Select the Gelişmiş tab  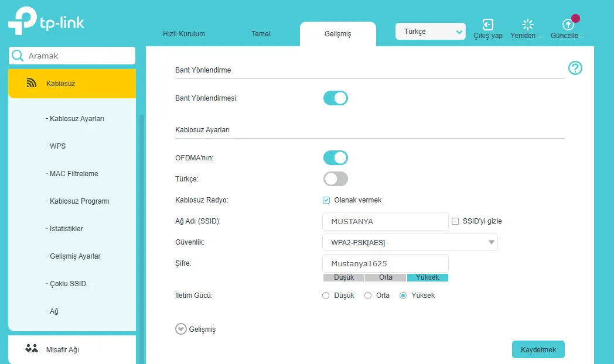(x=338, y=34)
